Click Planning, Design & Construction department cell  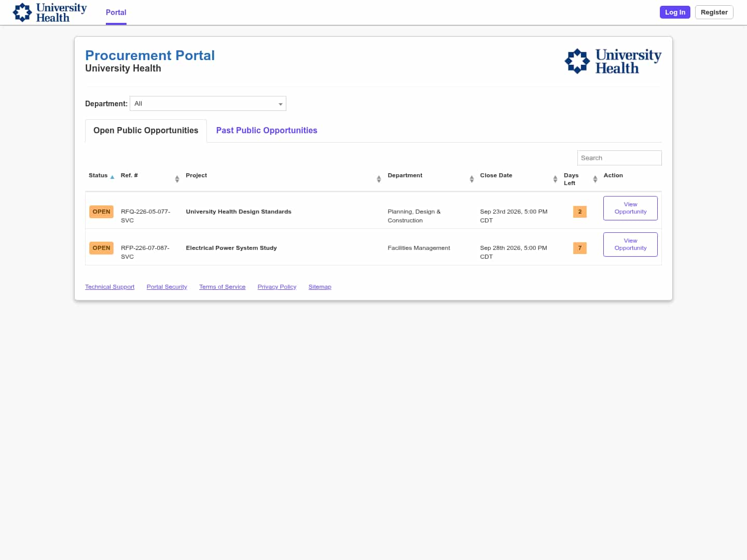point(414,216)
